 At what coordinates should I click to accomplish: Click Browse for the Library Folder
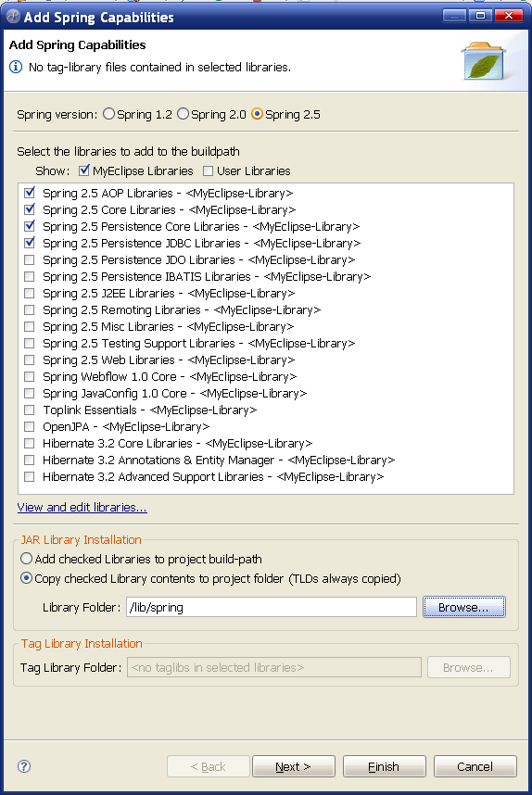464,607
